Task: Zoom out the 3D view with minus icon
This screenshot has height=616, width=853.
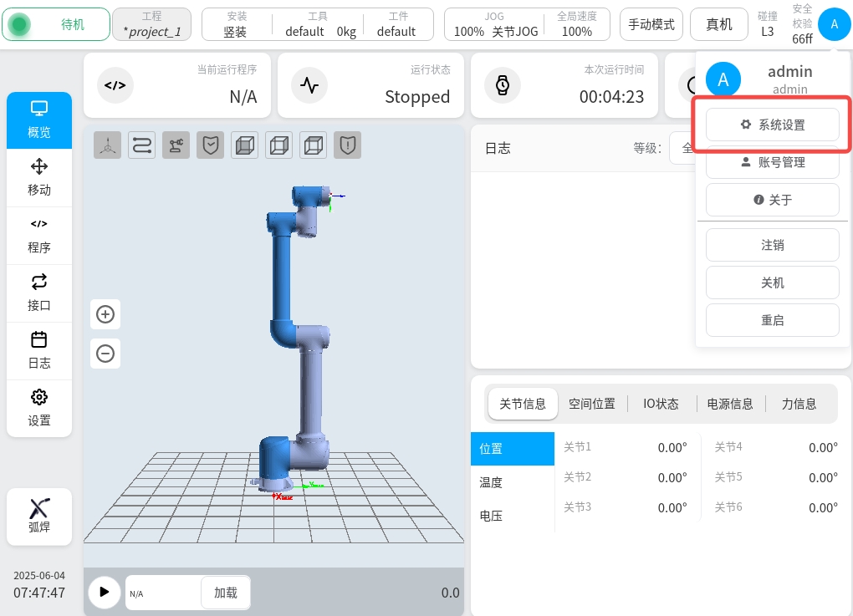Action: [105, 354]
